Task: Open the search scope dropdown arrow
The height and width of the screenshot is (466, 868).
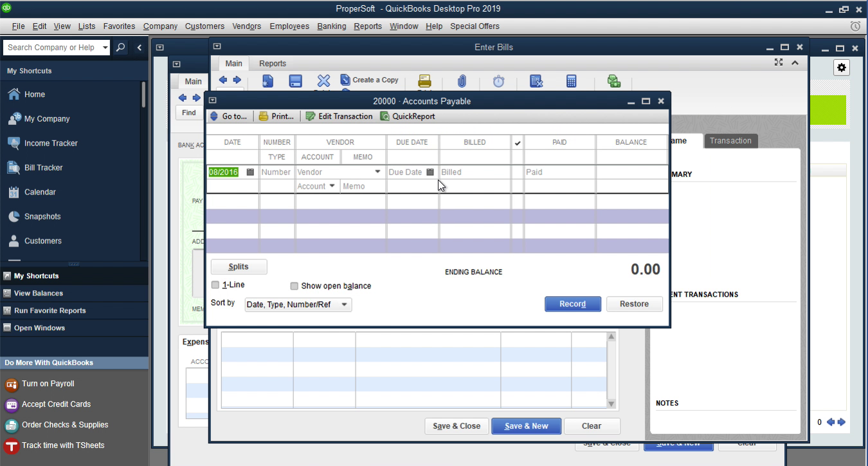Action: [x=105, y=48]
